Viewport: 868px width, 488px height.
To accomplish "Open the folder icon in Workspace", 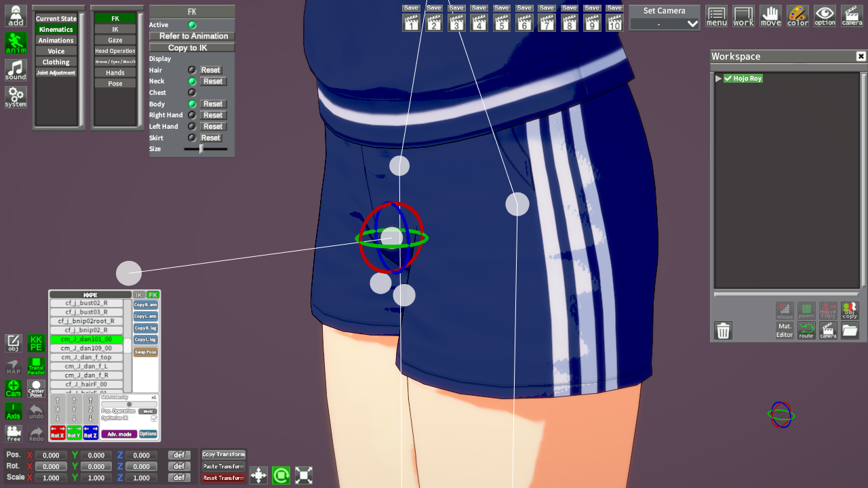I will pos(850,331).
